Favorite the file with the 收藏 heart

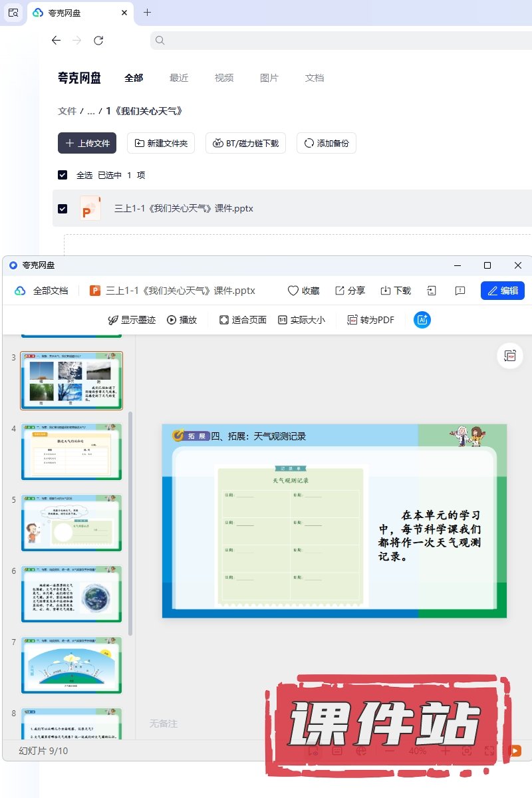303,291
